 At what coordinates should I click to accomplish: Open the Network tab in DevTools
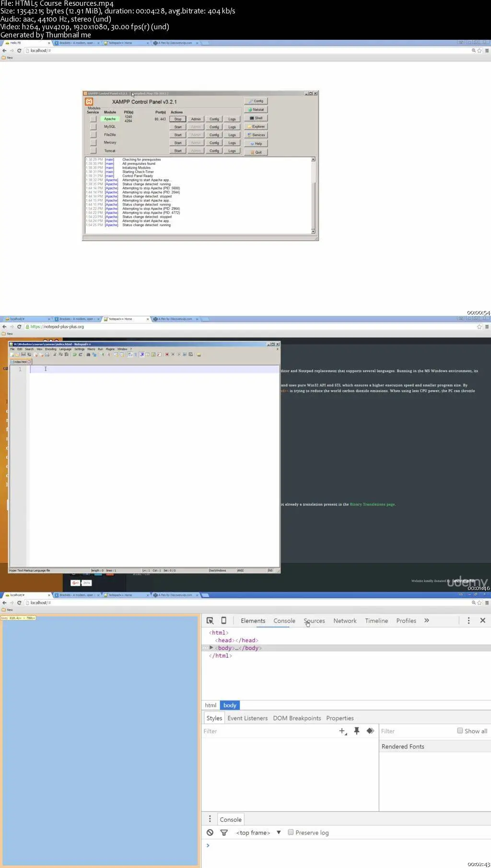(345, 621)
